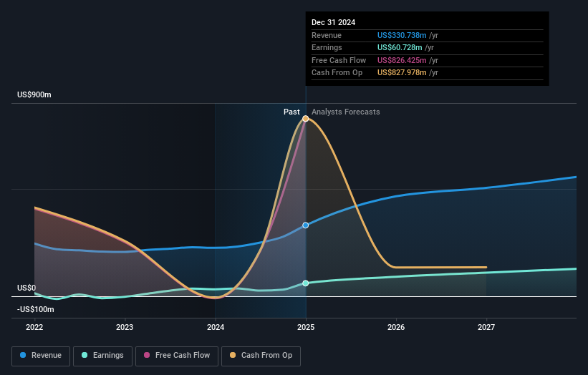Image resolution: width=588 pixels, height=375 pixels.
Task: Click the US$330.738m revenue value
Action: pyautogui.click(x=402, y=35)
